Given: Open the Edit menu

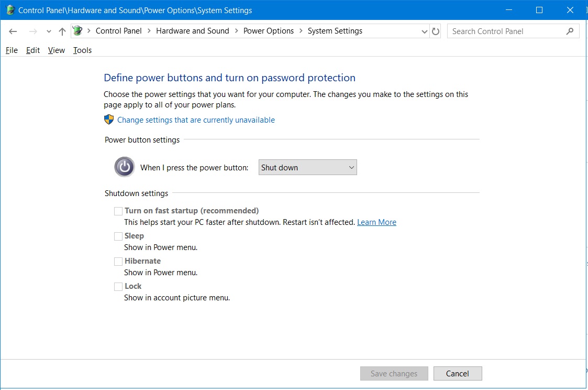Looking at the screenshot, I should (33, 50).
